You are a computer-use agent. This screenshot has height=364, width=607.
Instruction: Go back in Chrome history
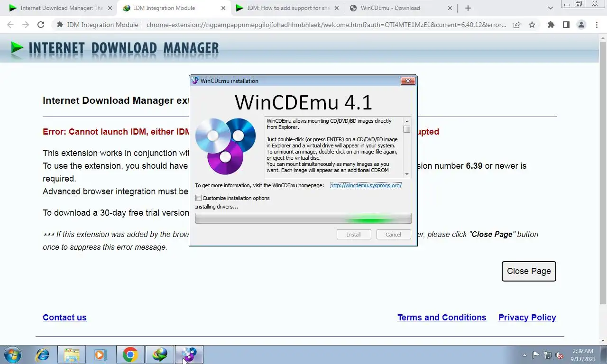(10, 25)
